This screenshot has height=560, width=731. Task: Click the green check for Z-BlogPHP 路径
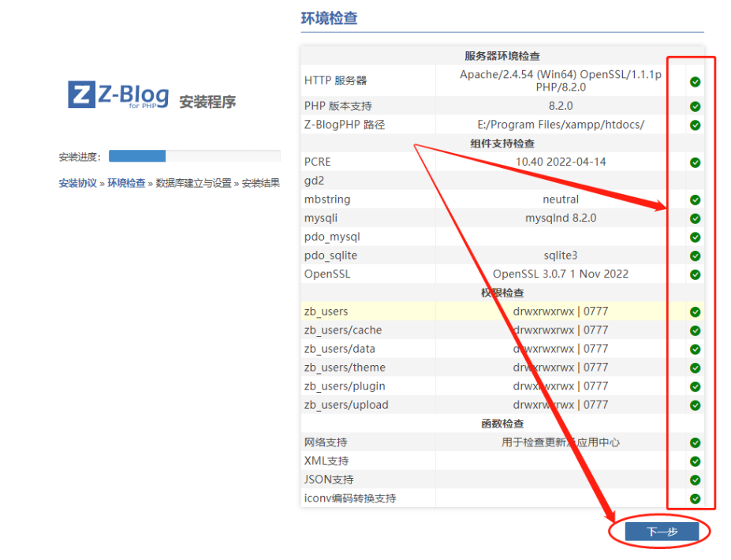click(x=695, y=125)
